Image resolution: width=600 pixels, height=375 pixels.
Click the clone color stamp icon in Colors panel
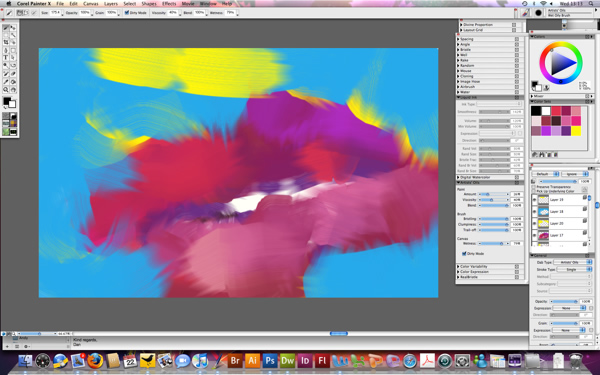546,88
